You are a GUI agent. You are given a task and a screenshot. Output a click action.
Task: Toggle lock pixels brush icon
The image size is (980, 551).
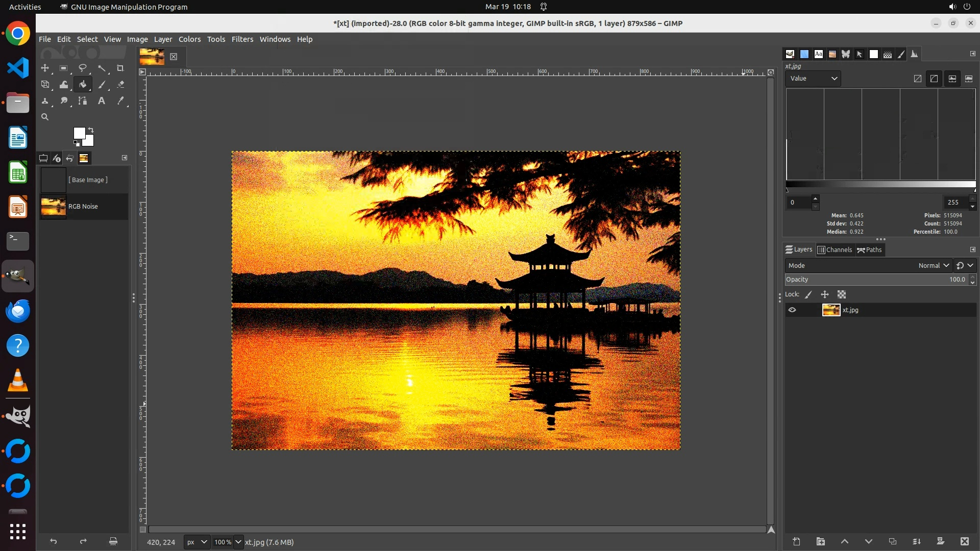click(x=808, y=294)
